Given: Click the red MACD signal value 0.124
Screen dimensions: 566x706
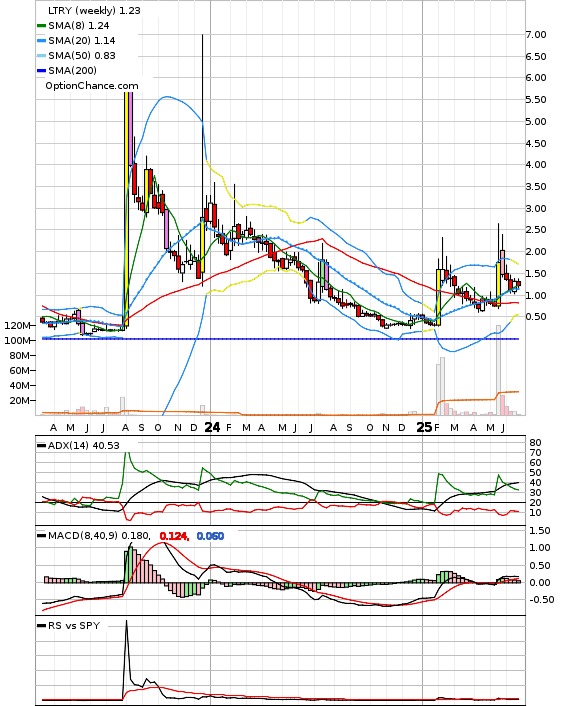Looking at the screenshot, I should tap(174, 536).
